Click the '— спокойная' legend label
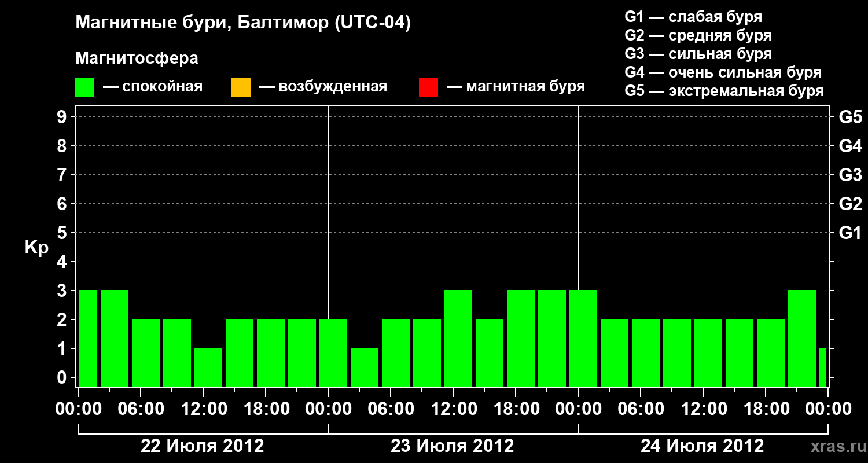Viewport: 868px width, 463px height. pos(153,87)
